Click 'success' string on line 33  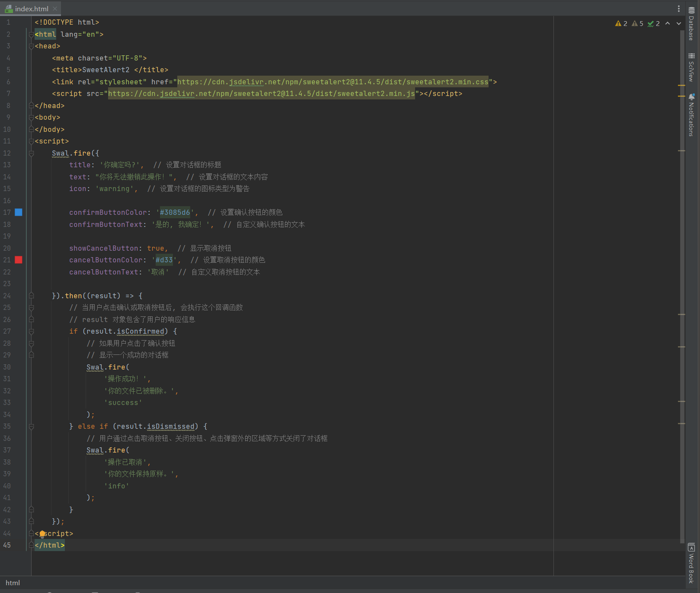click(123, 402)
